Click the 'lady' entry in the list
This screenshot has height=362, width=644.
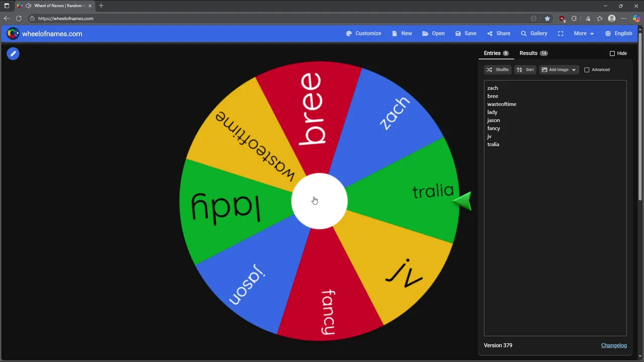[x=492, y=112]
